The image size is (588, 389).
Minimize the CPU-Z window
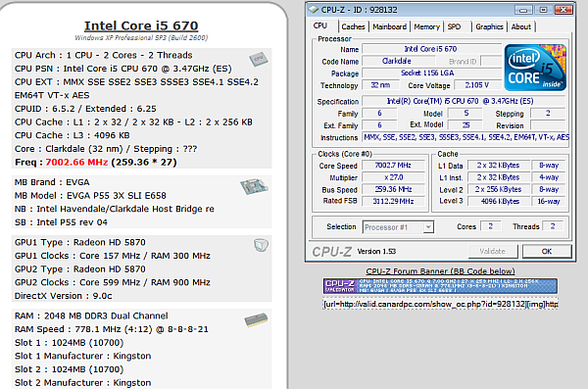(523, 10)
